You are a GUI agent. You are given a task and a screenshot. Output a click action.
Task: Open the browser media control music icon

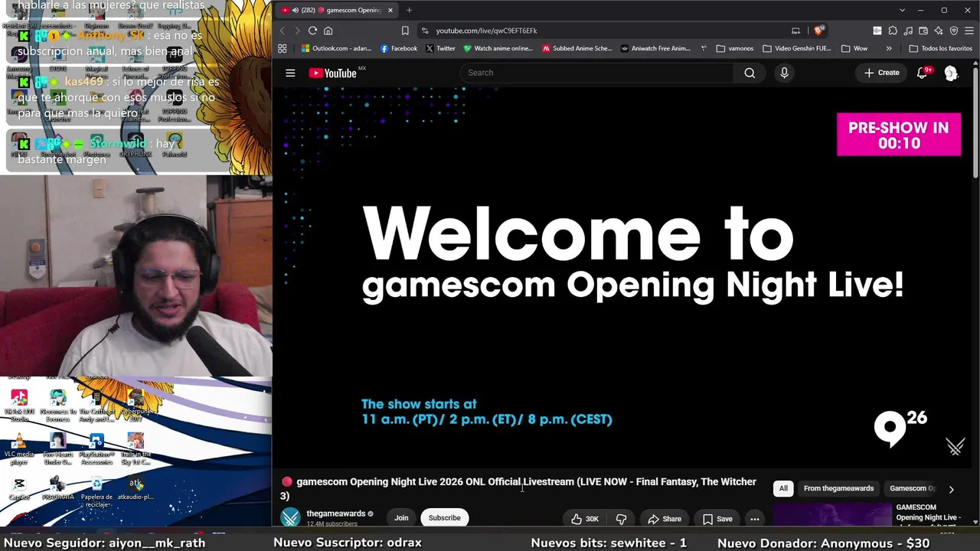[908, 31]
